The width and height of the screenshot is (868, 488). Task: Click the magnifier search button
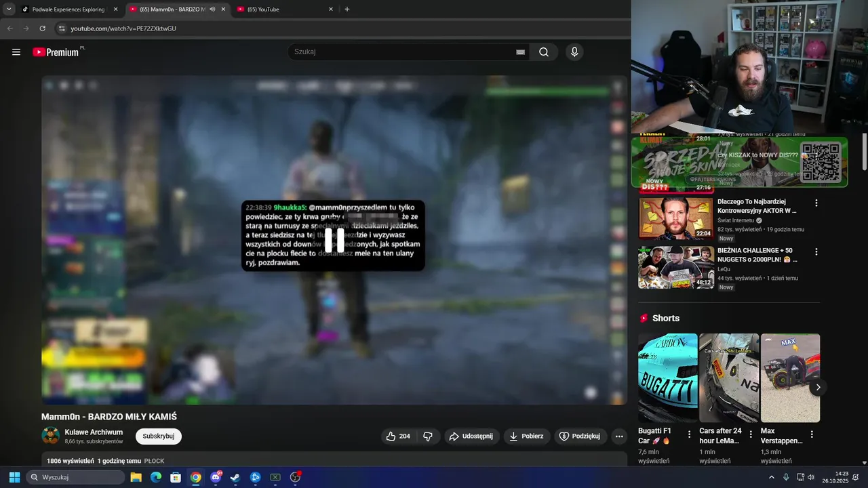coord(544,52)
